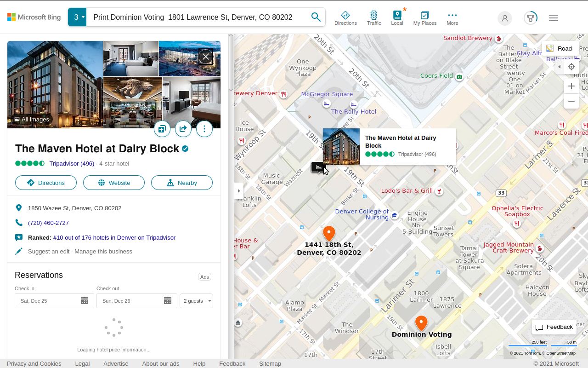Open My Places

click(x=425, y=18)
